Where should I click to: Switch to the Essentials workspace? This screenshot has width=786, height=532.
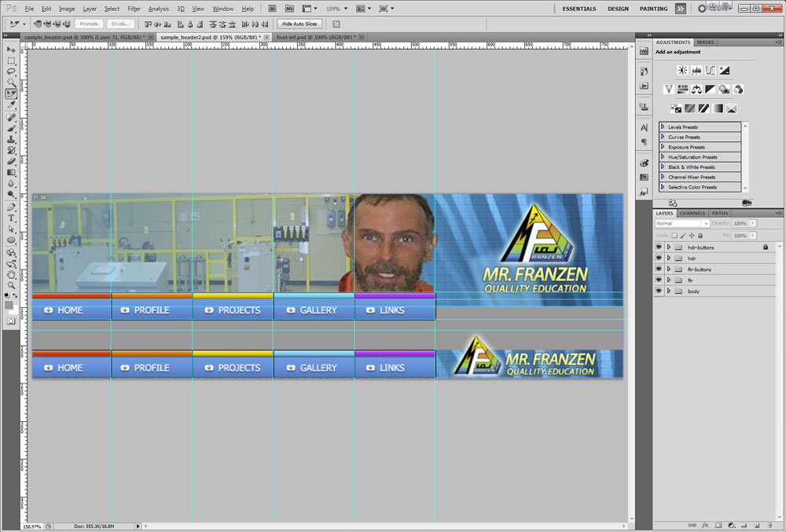[579, 9]
